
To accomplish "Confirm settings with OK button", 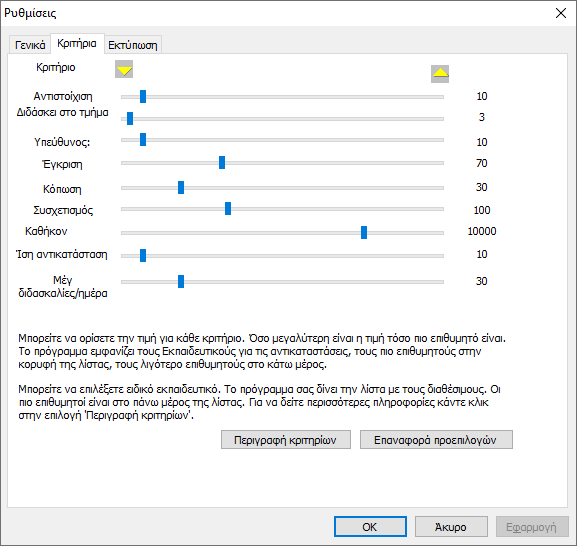I will click(371, 527).
